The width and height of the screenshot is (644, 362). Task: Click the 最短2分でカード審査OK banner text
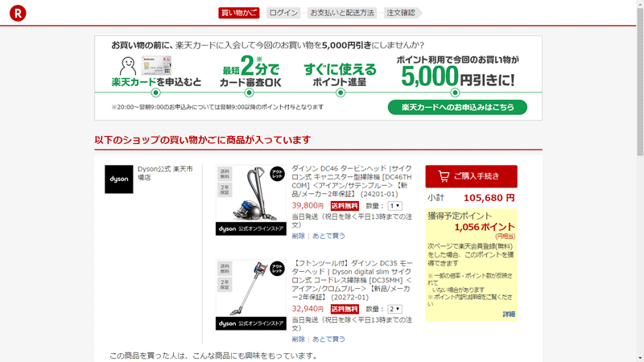pos(250,72)
